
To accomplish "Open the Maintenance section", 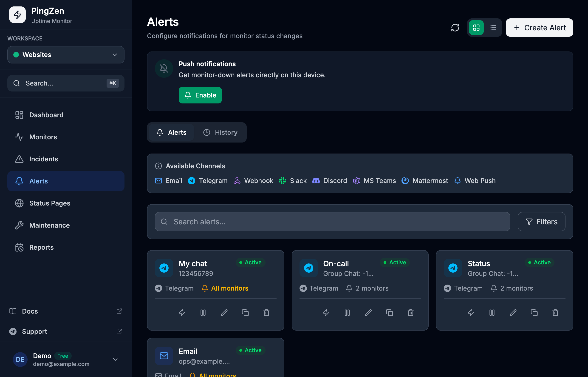I will click(66, 225).
